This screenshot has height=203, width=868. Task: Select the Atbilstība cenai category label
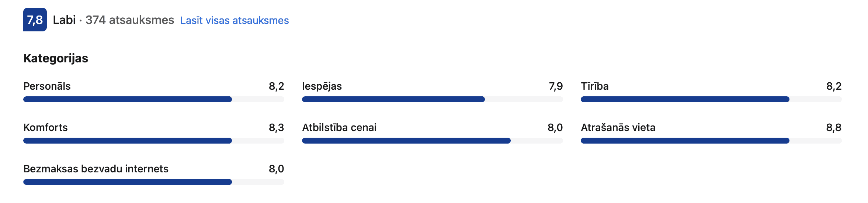coord(339,127)
